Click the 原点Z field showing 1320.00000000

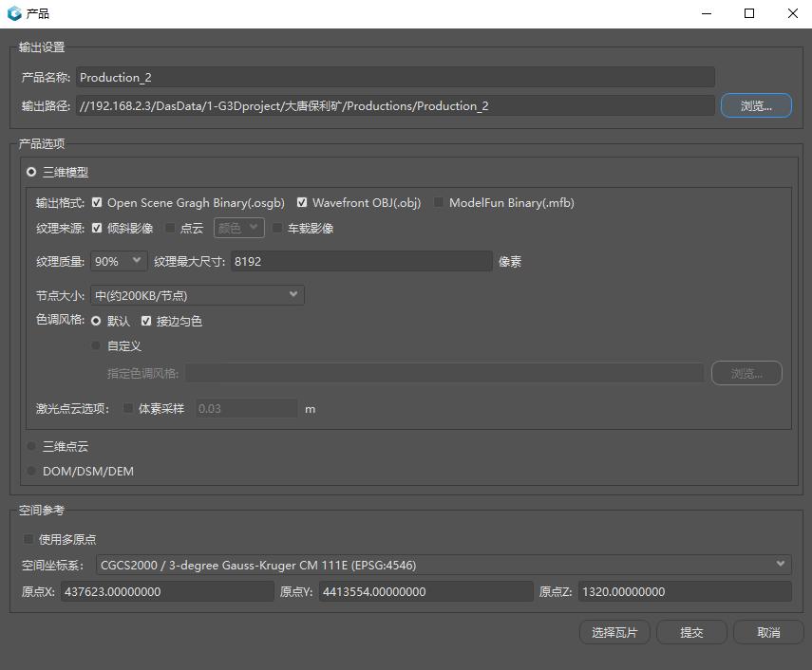[685, 591]
